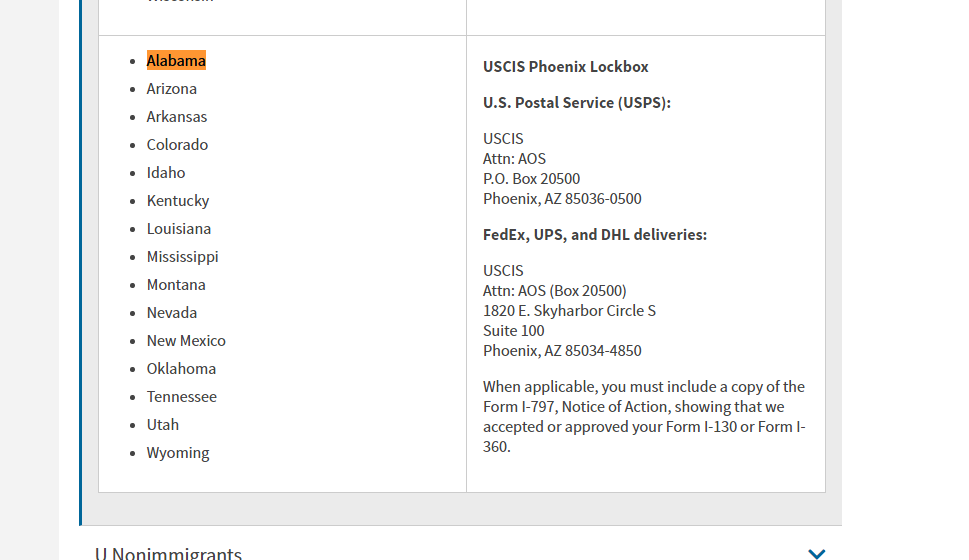Select the Arkansas list entry
The width and height of the screenshot is (969, 560).
click(x=177, y=116)
